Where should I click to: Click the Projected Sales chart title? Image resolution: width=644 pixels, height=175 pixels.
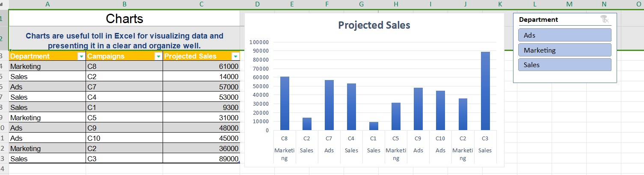[x=374, y=25]
